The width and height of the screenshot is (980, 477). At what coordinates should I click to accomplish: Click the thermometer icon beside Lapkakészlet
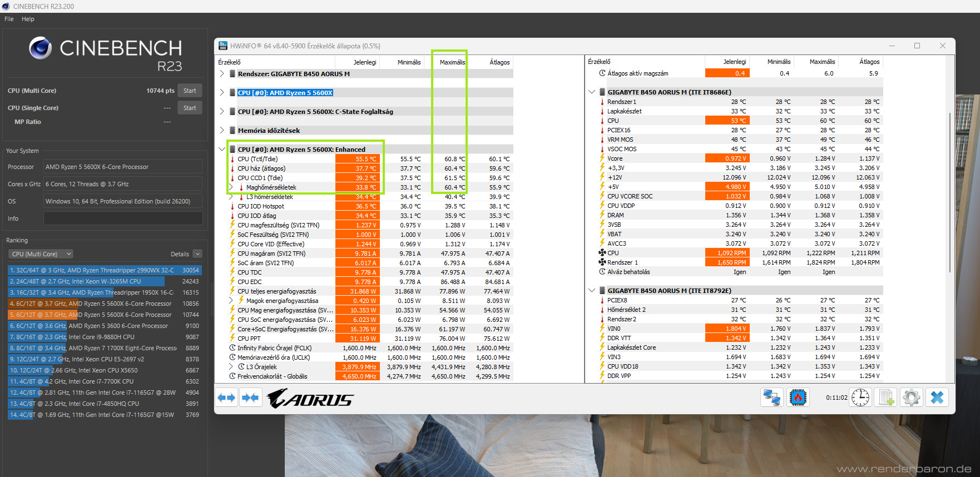point(602,111)
